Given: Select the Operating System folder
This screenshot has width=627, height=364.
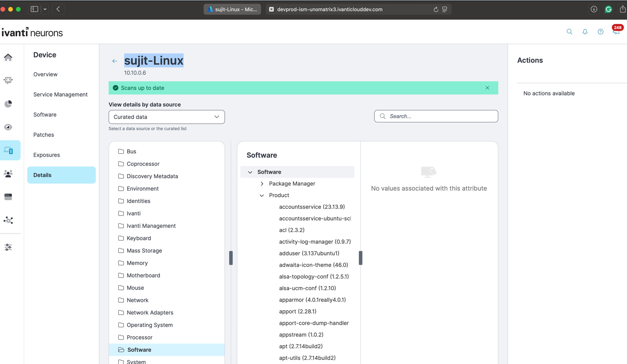Looking at the screenshot, I should point(149,325).
